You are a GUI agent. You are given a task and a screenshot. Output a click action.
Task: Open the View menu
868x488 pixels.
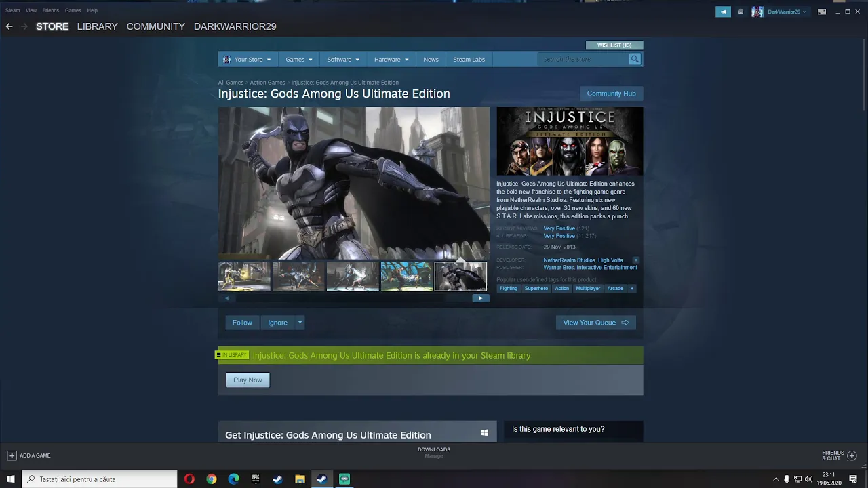tap(31, 10)
